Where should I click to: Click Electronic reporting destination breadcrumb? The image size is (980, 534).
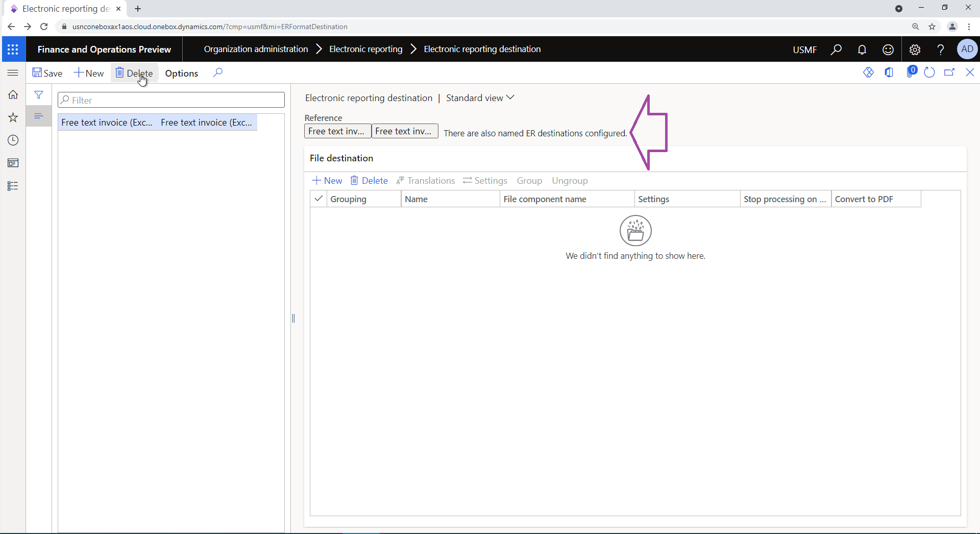[482, 49]
